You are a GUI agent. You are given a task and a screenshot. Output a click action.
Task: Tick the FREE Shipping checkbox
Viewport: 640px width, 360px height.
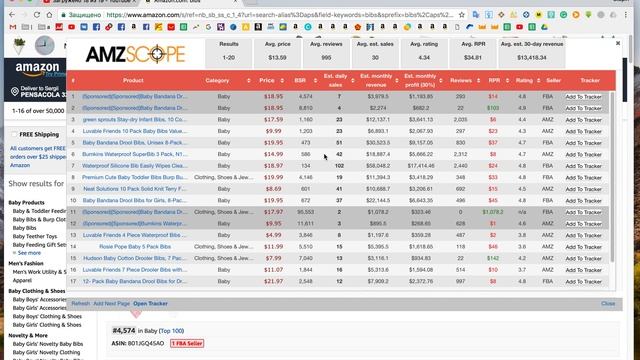tap(14, 134)
